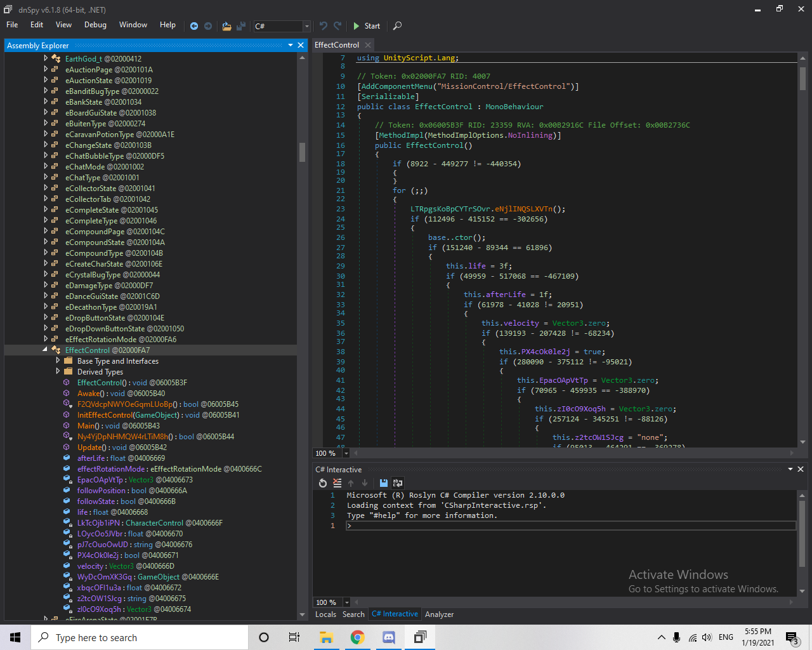Image resolution: width=812 pixels, height=650 pixels.
Task: Switch to the Search tab
Action: (x=353, y=614)
